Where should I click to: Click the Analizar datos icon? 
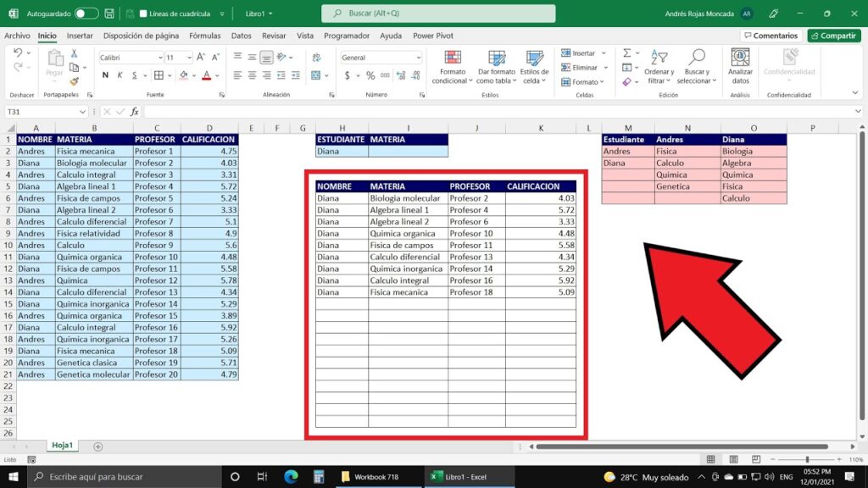click(x=740, y=67)
